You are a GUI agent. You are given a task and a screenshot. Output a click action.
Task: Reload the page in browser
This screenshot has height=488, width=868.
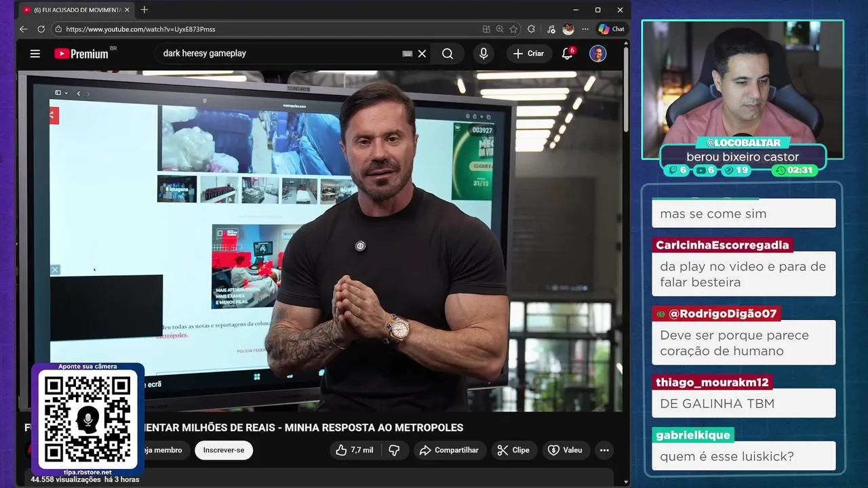click(x=41, y=29)
